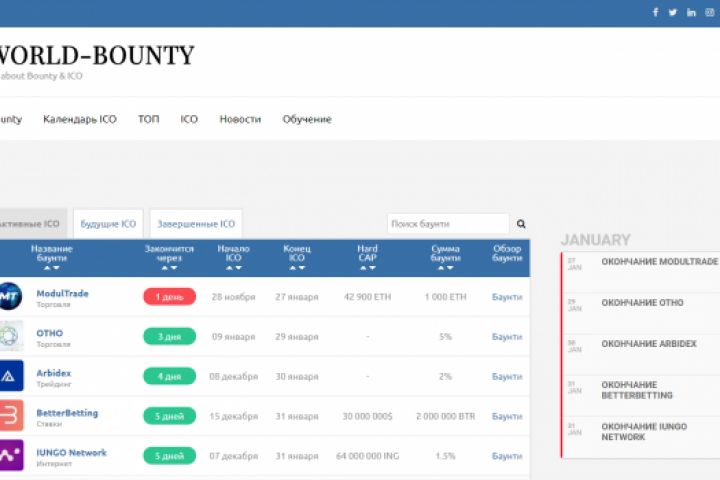
Task: Switch to Будущие ICO tab
Action: coord(108,224)
